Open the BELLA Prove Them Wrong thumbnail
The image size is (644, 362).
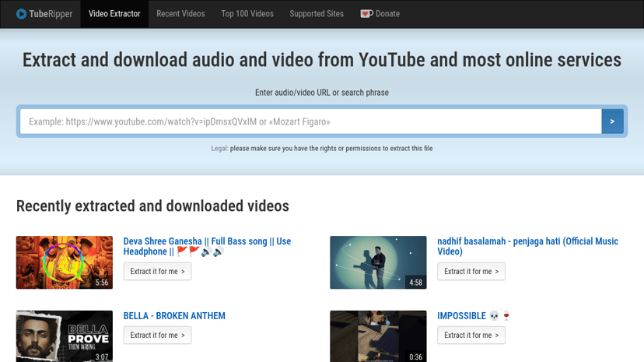coord(65,336)
